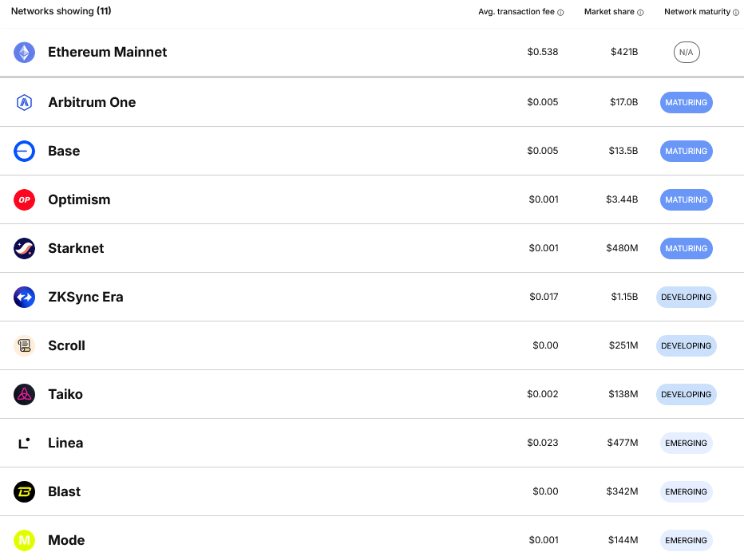Open the Market share info icon
Screen dimensions: 744x560
point(640,12)
